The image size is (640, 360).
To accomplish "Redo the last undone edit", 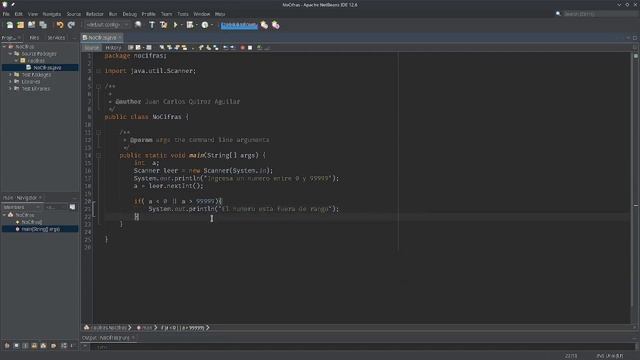I will (x=71, y=25).
